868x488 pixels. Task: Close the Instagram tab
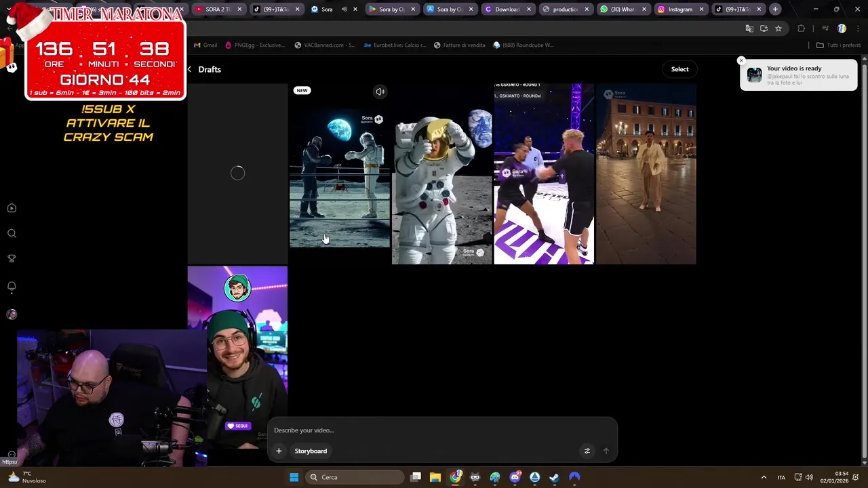pyautogui.click(x=701, y=9)
